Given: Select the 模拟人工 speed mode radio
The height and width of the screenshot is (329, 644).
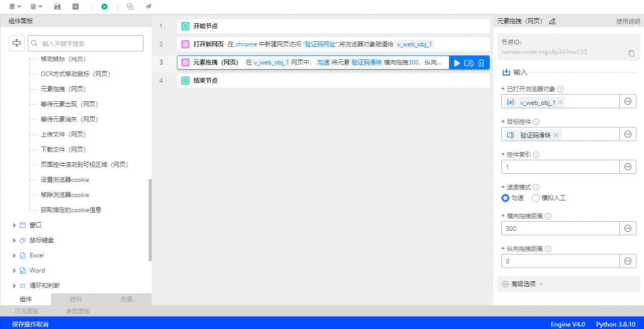Looking at the screenshot, I should pyautogui.click(x=536, y=198).
